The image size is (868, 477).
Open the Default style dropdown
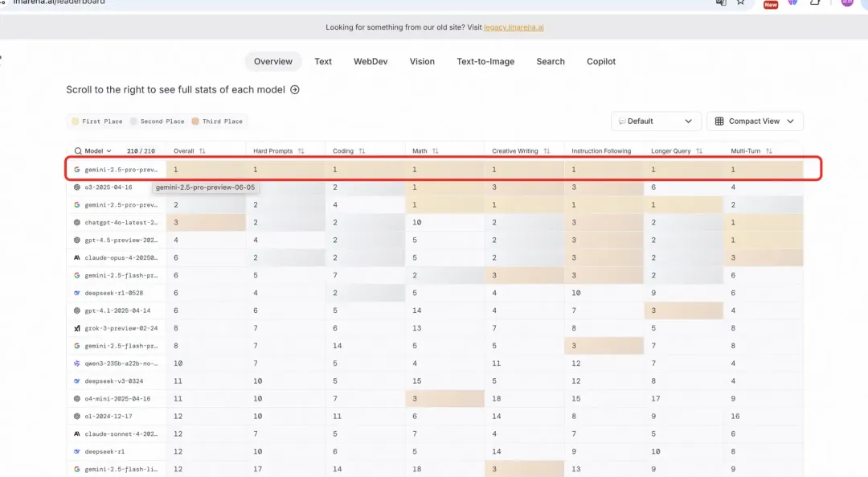click(x=656, y=121)
